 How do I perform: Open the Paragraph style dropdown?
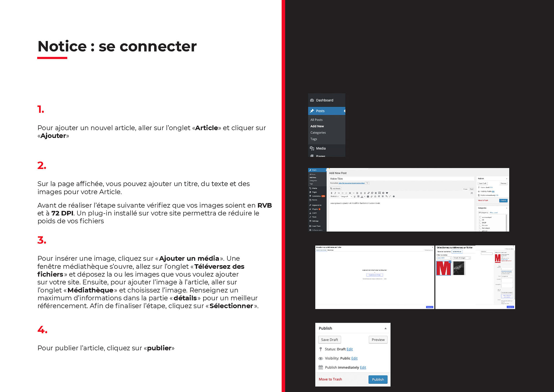coord(346,197)
